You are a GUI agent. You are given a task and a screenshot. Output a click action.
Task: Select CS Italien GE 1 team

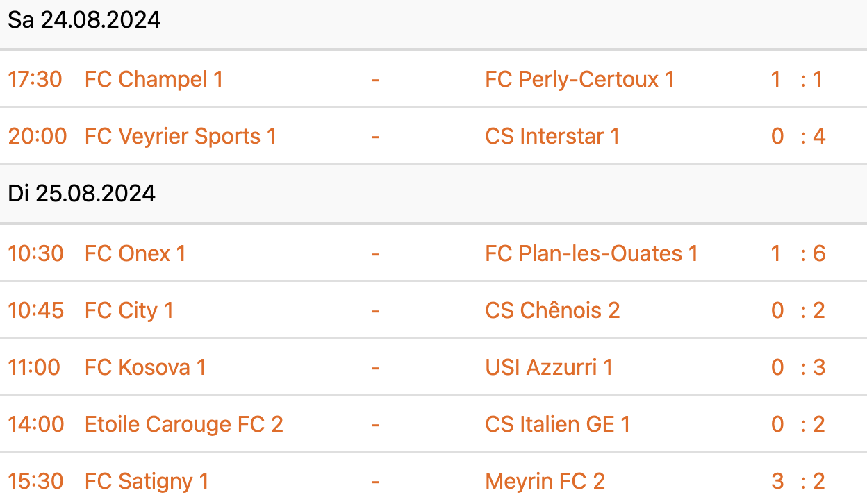click(x=558, y=424)
